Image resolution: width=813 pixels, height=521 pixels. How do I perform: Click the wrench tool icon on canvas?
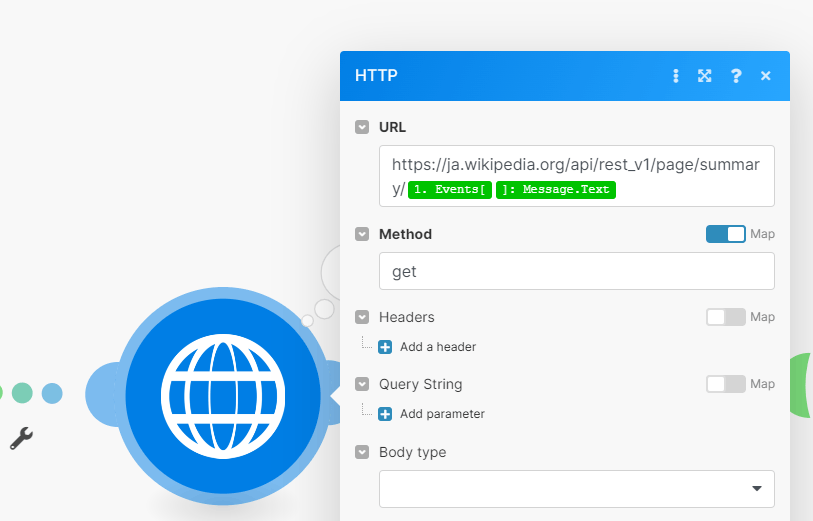pyautogui.click(x=22, y=438)
